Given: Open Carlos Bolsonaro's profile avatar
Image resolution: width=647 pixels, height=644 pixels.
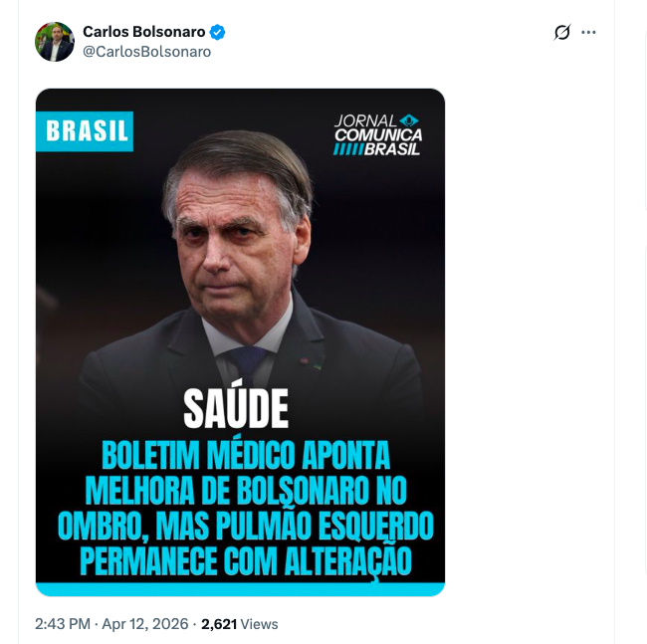Looking at the screenshot, I should [x=55, y=42].
